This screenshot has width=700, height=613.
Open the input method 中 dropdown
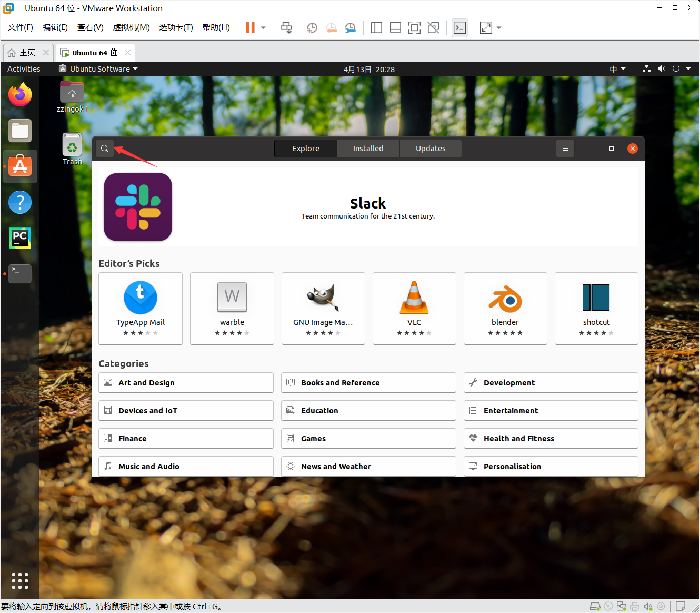click(617, 69)
